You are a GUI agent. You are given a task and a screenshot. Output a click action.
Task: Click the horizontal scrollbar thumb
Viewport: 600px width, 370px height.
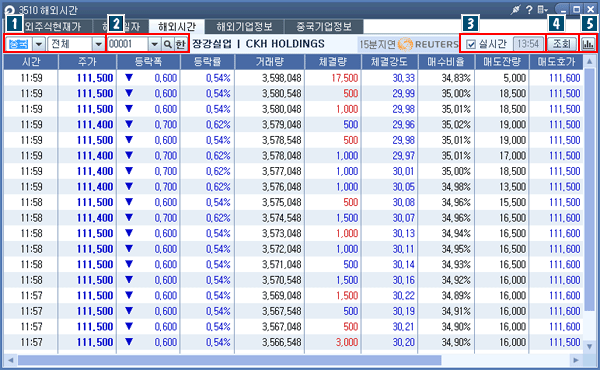pyautogui.click(x=230, y=360)
